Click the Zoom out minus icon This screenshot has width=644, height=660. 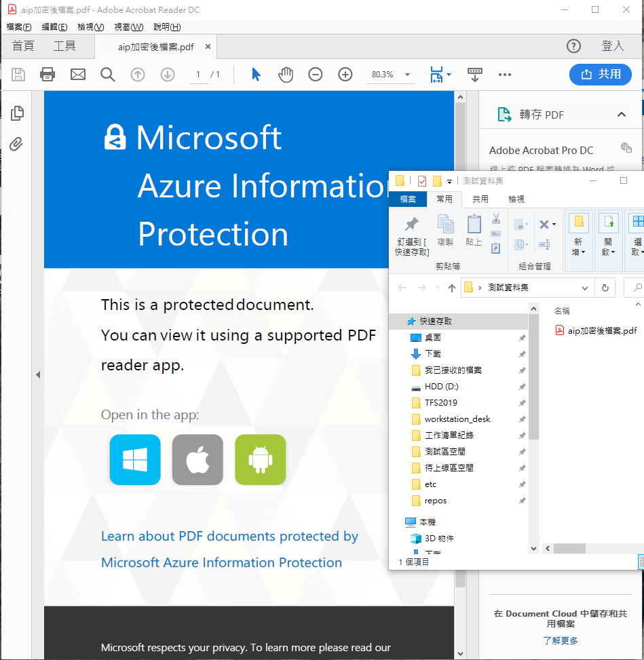[316, 75]
